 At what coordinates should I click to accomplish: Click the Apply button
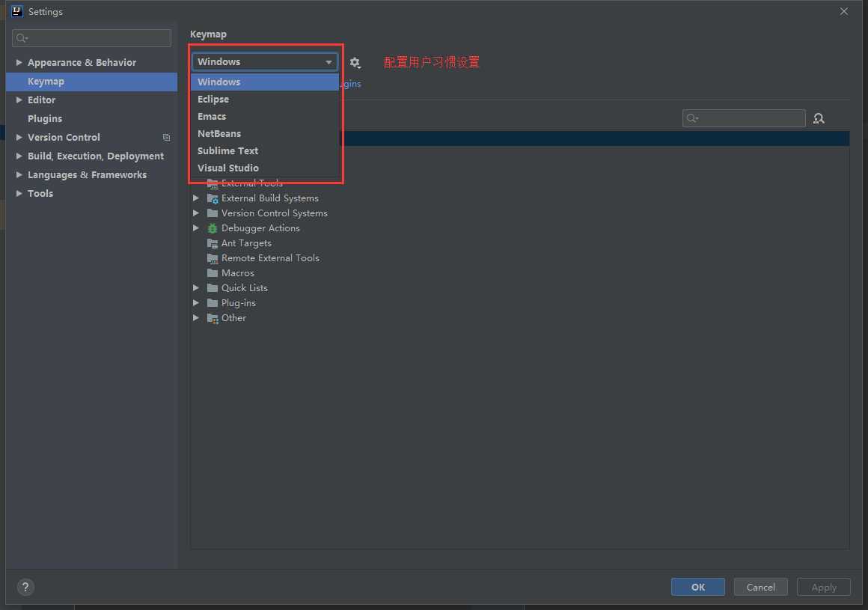824,587
